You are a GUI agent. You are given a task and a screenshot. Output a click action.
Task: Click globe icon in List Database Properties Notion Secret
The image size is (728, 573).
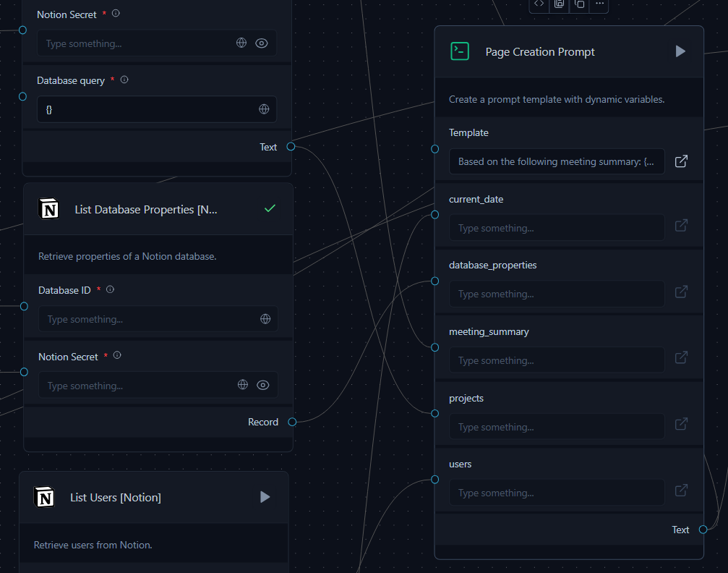pyautogui.click(x=243, y=384)
